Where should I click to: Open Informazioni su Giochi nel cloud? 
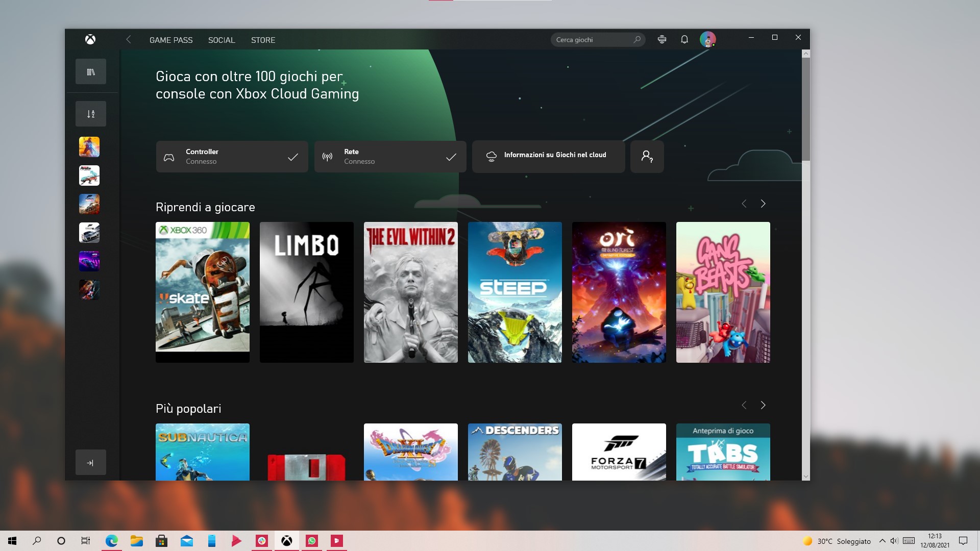click(x=549, y=157)
